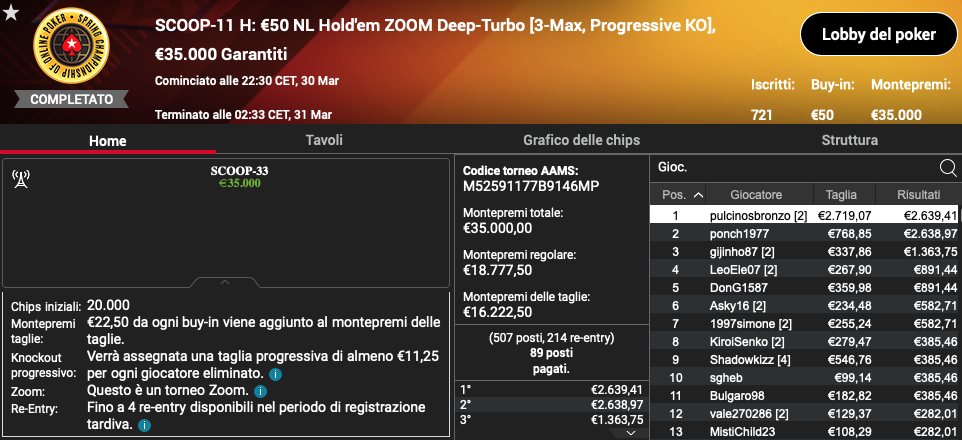Click the player search magnifier icon
962x440 pixels.
click(x=947, y=168)
